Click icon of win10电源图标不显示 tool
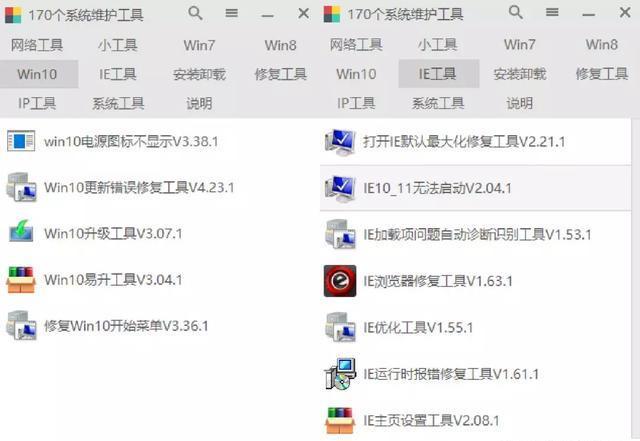The height and width of the screenshot is (441, 640). click(x=21, y=141)
